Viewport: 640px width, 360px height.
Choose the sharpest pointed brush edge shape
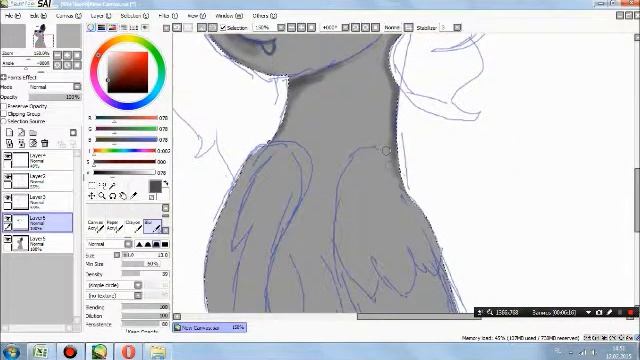(x=139, y=244)
